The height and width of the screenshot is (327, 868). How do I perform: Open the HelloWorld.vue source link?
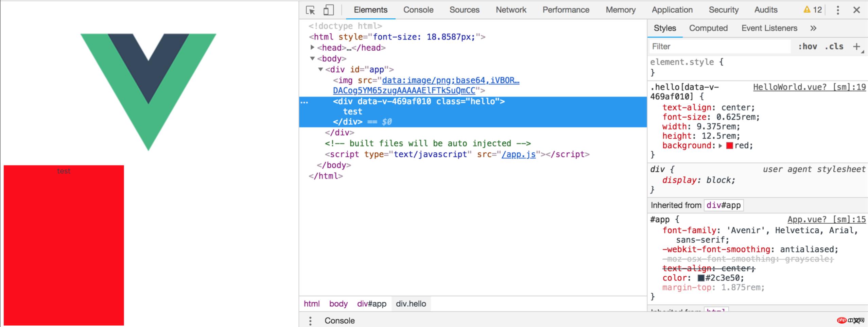pyautogui.click(x=809, y=87)
